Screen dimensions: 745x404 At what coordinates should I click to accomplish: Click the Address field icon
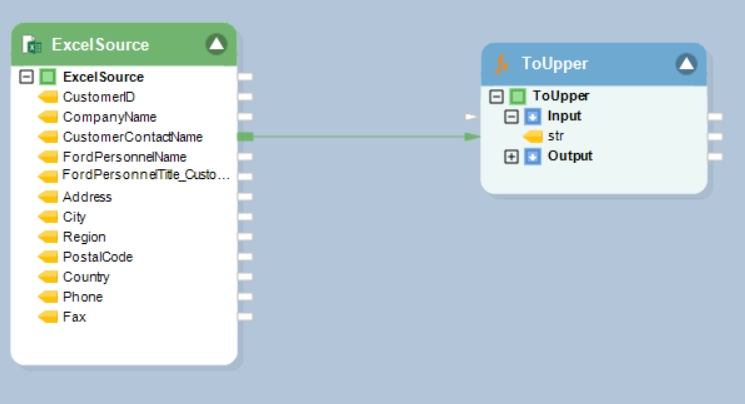pyautogui.click(x=48, y=197)
